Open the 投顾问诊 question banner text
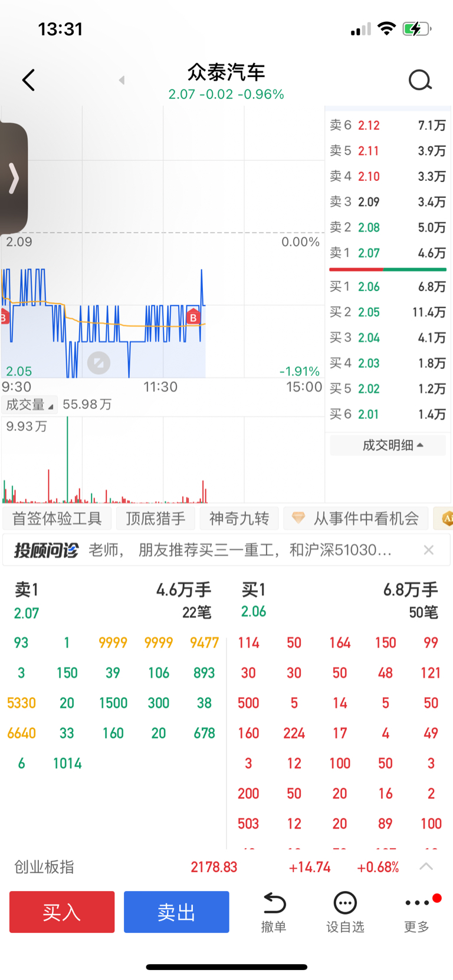 pyautogui.click(x=240, y=550)
